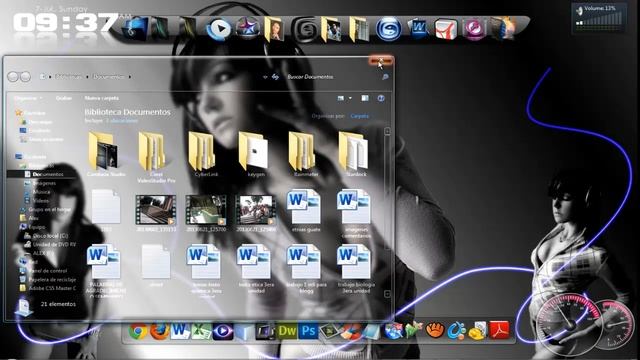Open Firefox from the bottom dock
The width and height of the screenshot is (640, 360).
click(x=159, y=331)
